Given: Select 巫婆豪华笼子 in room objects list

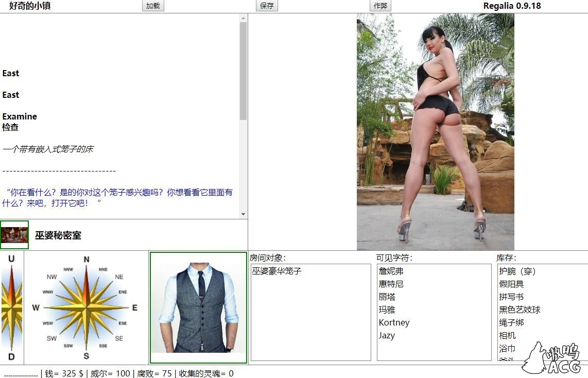Looking at the screenshot, I should [x=276, y=271].
